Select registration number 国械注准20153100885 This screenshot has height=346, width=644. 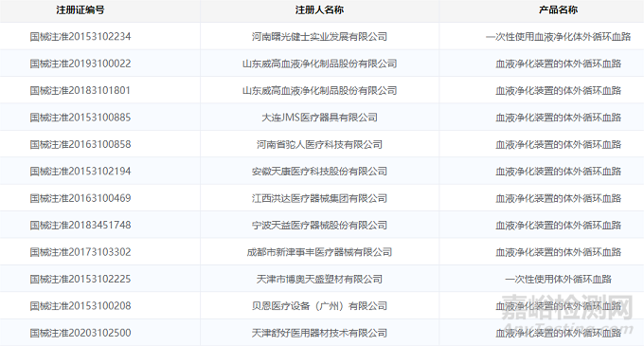pos(80,118)
